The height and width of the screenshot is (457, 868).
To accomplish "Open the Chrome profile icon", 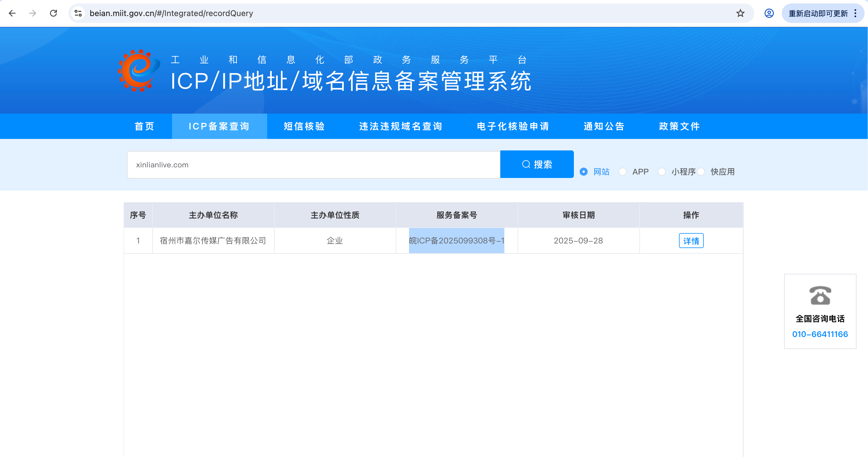I will click(769, 13).
